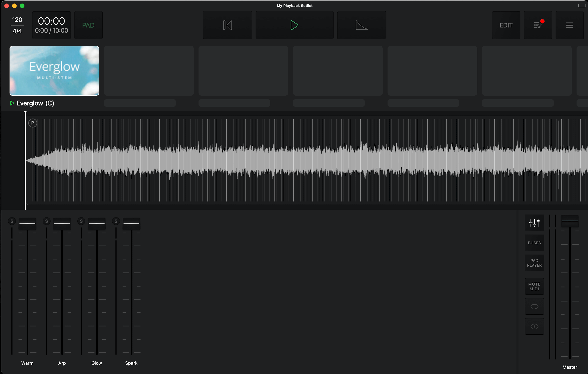
Task: Toggle the PAD button
Action: (x=88, y=25)
